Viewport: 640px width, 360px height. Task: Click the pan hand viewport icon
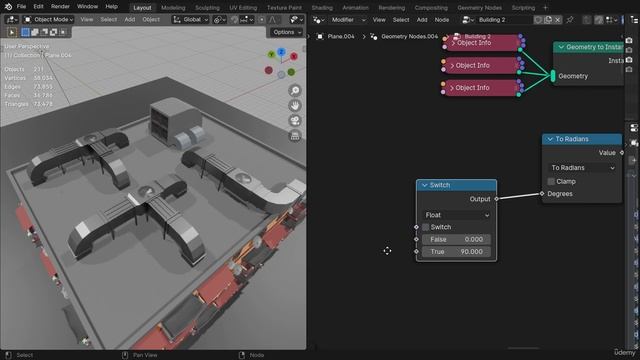click(x=295, y=106)
